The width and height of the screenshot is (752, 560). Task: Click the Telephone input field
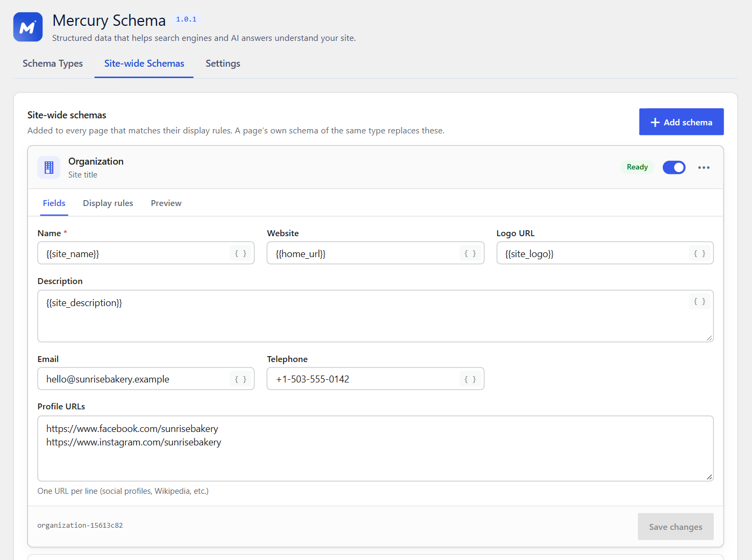pos(375,379)
